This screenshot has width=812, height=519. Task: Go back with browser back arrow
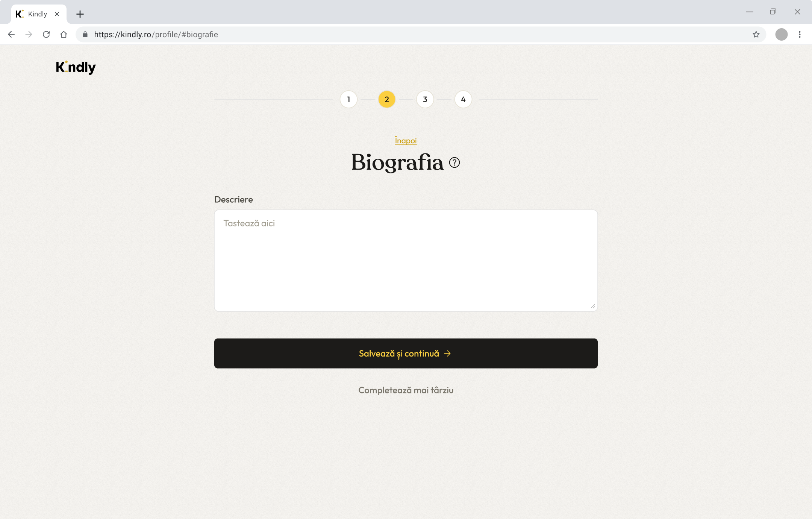click(11, 35)
